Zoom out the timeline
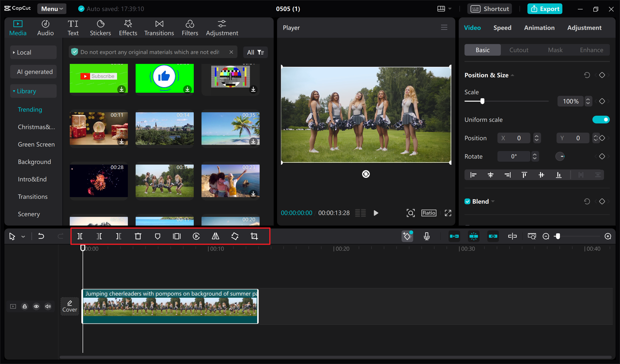The width and height of the screenshot is (620, 364). pos(546,236)
